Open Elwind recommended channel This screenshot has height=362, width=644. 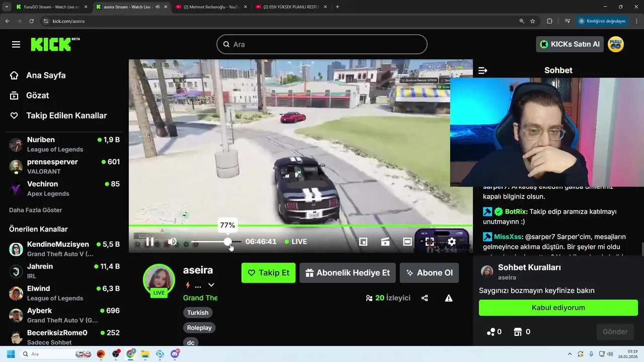point(64,293)
